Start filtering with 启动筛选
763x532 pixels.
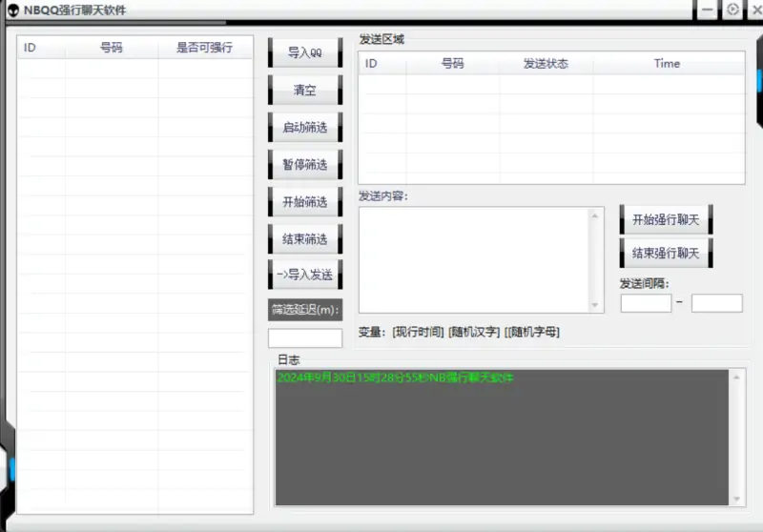pos(305,128)
